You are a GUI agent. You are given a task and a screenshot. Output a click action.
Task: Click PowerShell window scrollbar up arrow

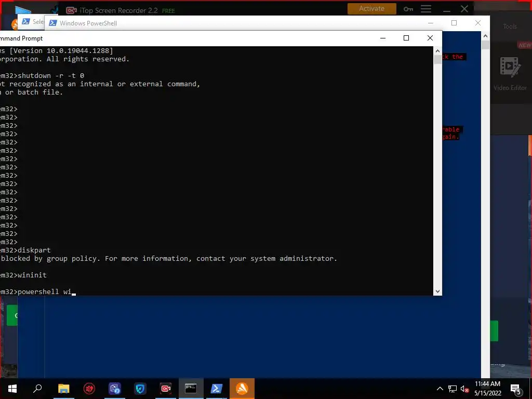click(x=486, y=36)
